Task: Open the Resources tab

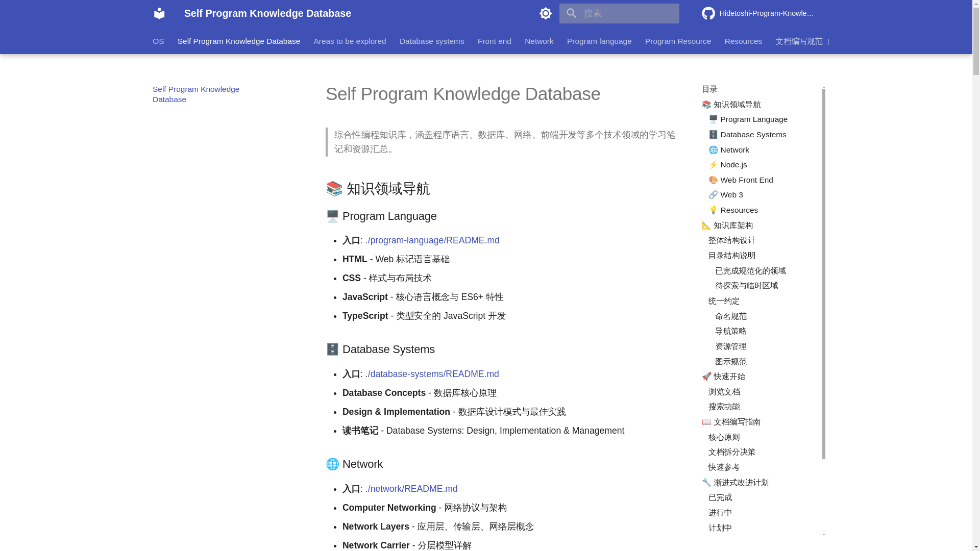Action: click(743, 41)
